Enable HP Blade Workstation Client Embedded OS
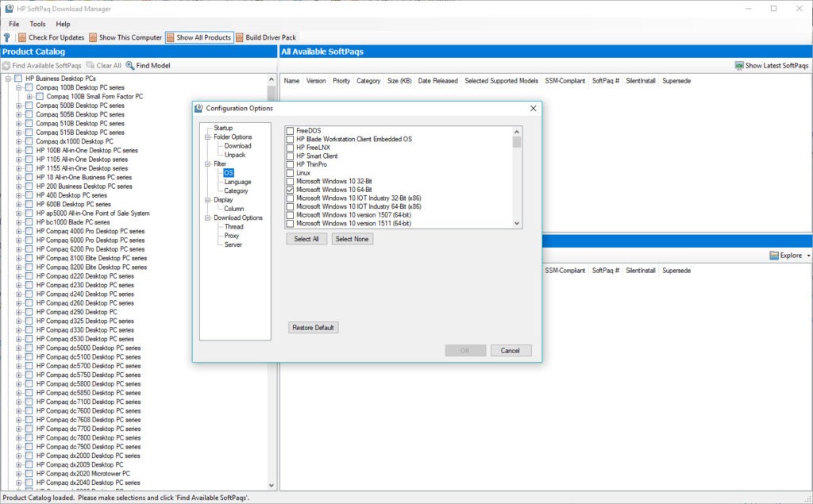The height and width of the screenshot is (504, 813). pyautogui.click(x=290, y=139)
